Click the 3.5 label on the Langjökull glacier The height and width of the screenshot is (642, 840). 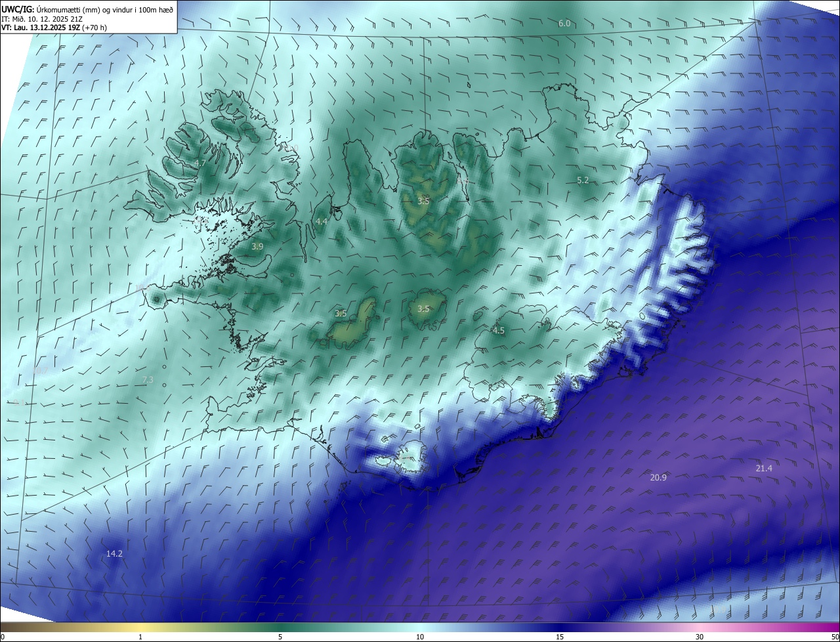point(341,314)
